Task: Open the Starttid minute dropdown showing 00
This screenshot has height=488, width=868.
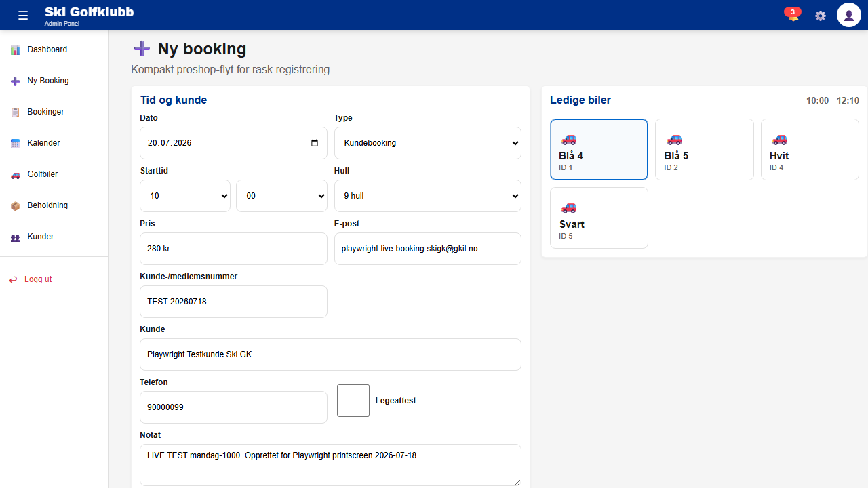Action: click(281, 196)
